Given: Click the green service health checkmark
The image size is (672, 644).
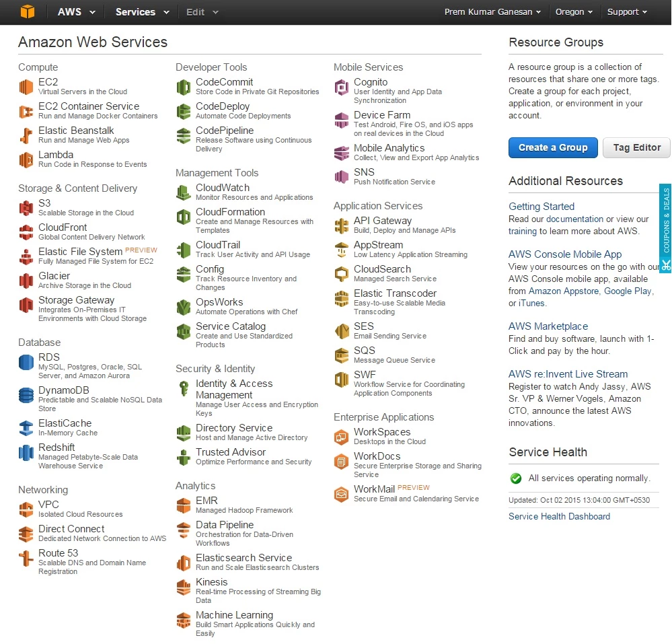Looking at the screenshot, I should pyautogui.click(x=516, y=478).
